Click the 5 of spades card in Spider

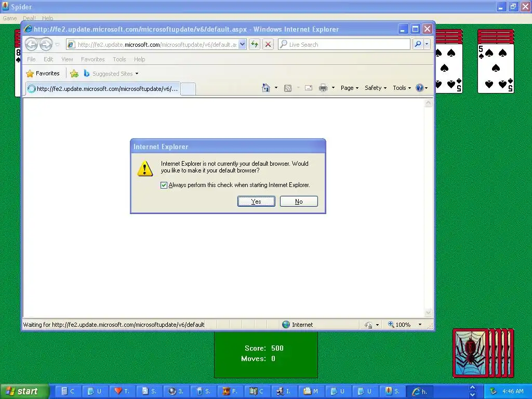(x=496, y=68)
